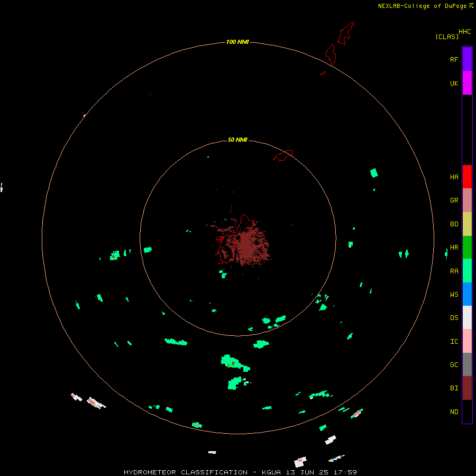Click the ND legend label
This screenshot has height=476, width=476.
pos(454,412)
